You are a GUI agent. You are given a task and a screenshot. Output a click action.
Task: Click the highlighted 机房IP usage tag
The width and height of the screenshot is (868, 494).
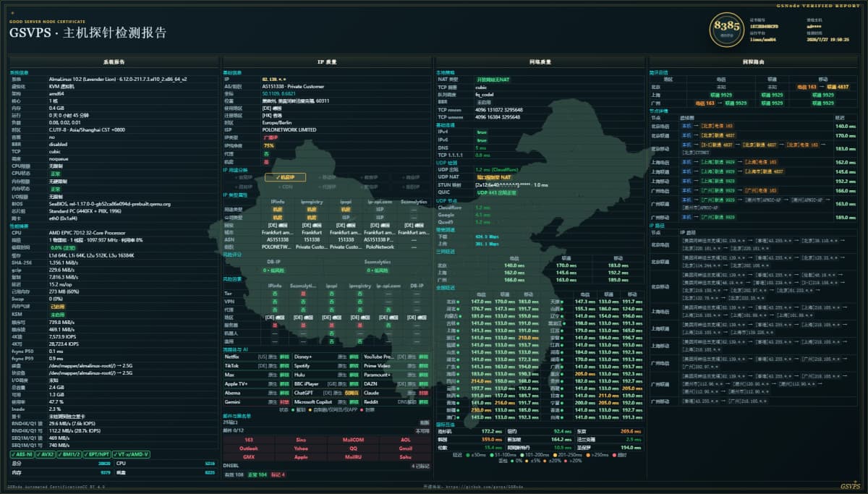point(285,176)
